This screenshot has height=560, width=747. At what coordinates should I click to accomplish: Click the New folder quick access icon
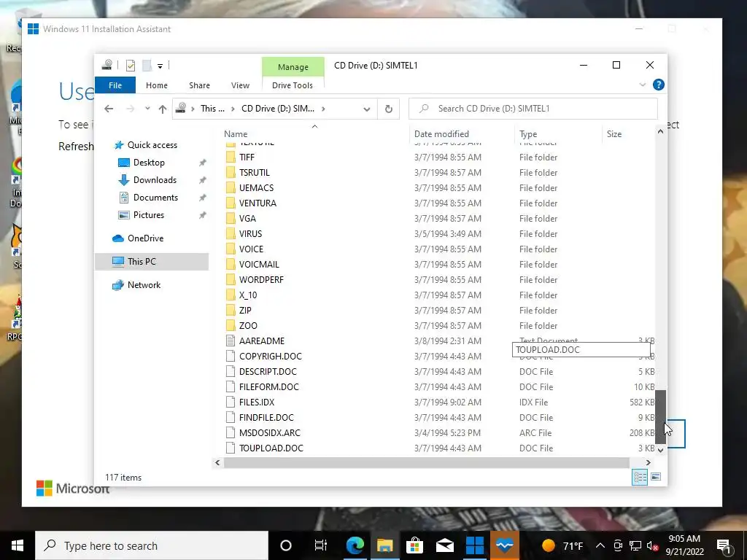point(147,66)
